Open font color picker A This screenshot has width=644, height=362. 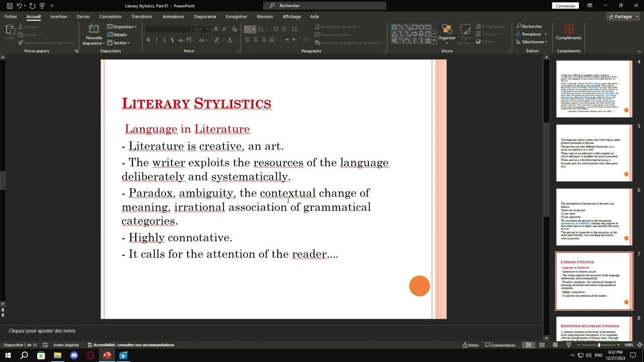pyautogui.click(x=230, y=40)
